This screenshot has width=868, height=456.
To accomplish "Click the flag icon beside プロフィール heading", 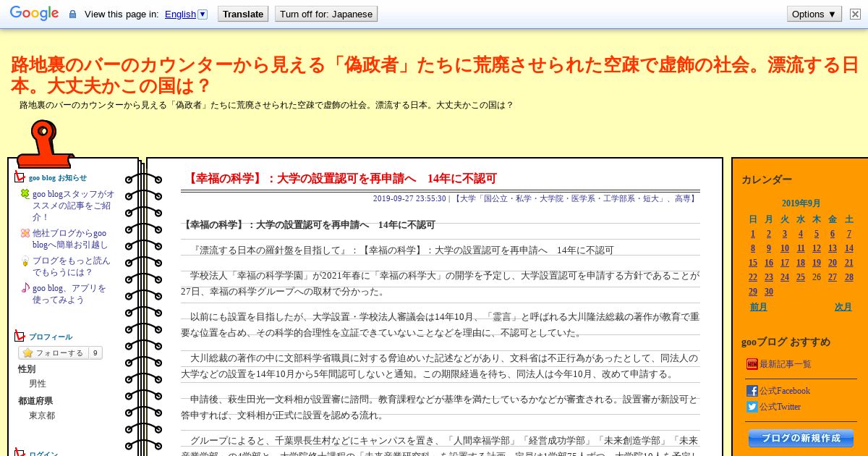I will [x=20, y=336].
